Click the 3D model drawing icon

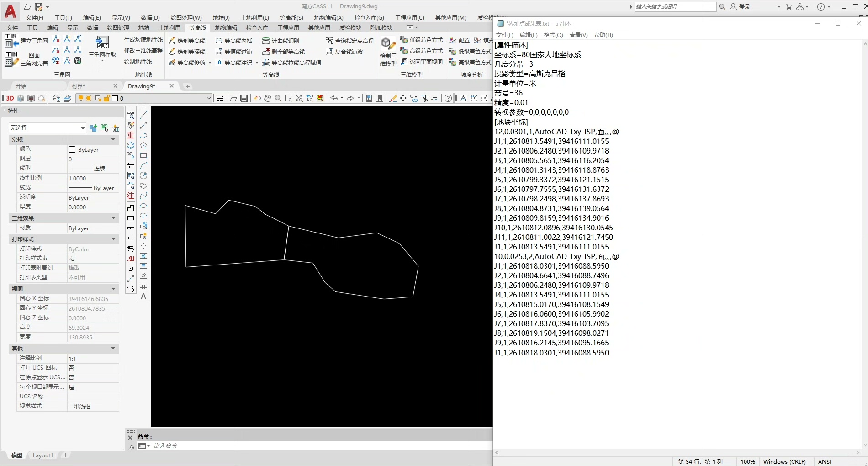tap(388, 44)
